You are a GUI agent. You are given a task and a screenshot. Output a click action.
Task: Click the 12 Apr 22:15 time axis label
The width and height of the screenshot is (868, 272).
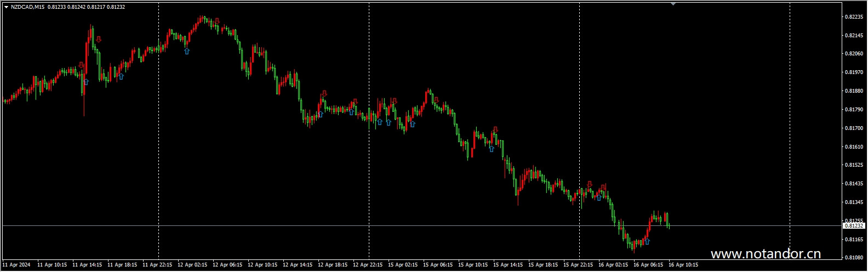[x=368, y=265]
